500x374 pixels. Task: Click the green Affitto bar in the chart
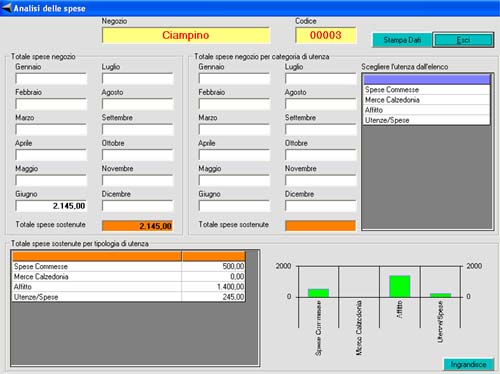pyautogui.click(x=400, y=286)
